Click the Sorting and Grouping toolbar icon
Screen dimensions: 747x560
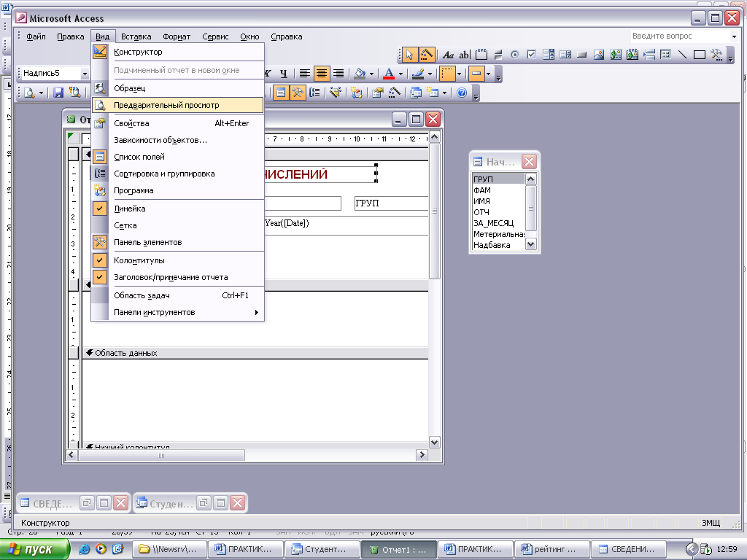pos(314,93)
